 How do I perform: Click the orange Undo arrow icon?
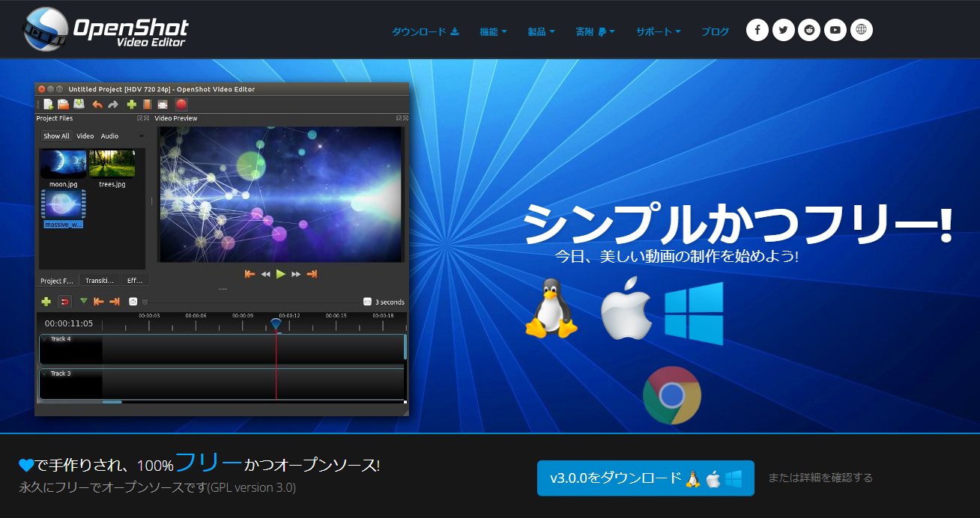[97, 105]
